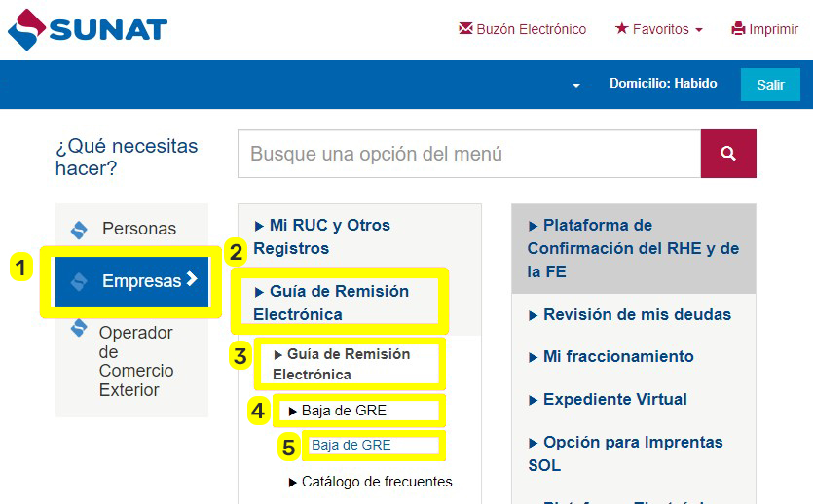Expand Expediente Virtual option

tap(608, 399)
